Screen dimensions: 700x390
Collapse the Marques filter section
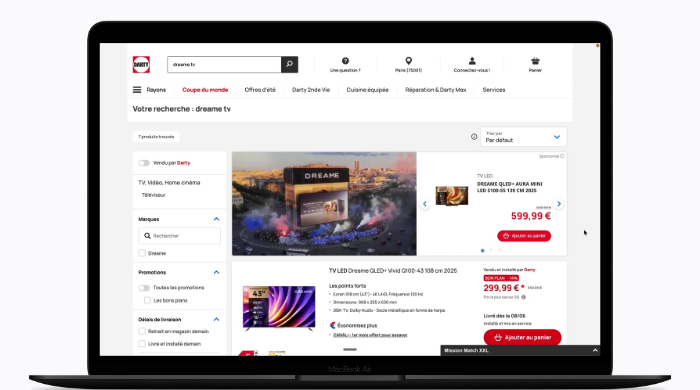pos(217,219)
